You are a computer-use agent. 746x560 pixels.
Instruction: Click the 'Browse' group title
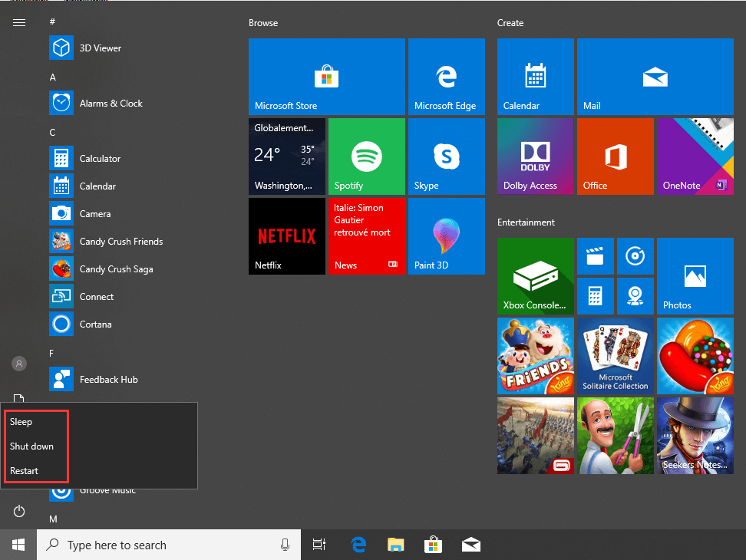point(263,23)
